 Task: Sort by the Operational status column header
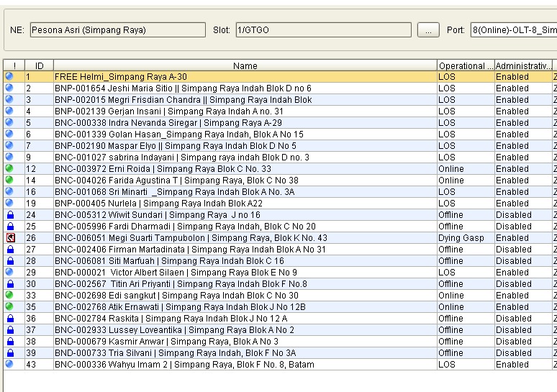pos(466,65)
